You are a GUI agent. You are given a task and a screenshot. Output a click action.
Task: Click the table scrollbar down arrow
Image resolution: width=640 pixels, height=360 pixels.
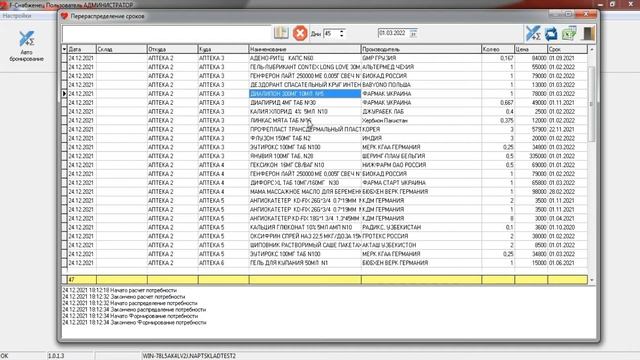tap(592, 280)
